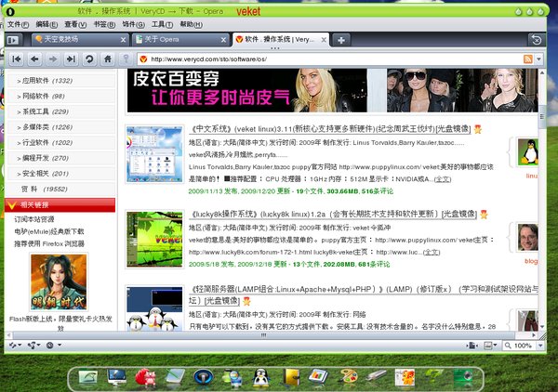Click the lucky8k green screenshot thumbnail

pos(154,239)
